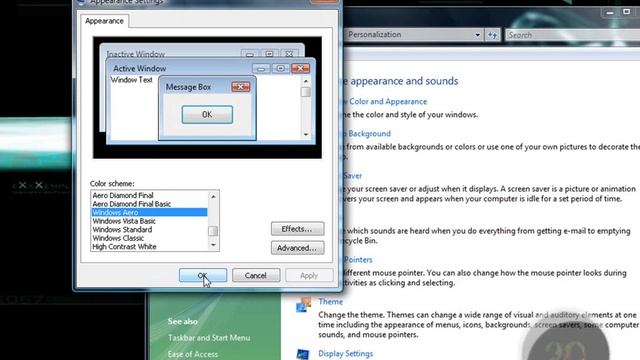Minimize the Personalization window

click(x=610, y=12)
